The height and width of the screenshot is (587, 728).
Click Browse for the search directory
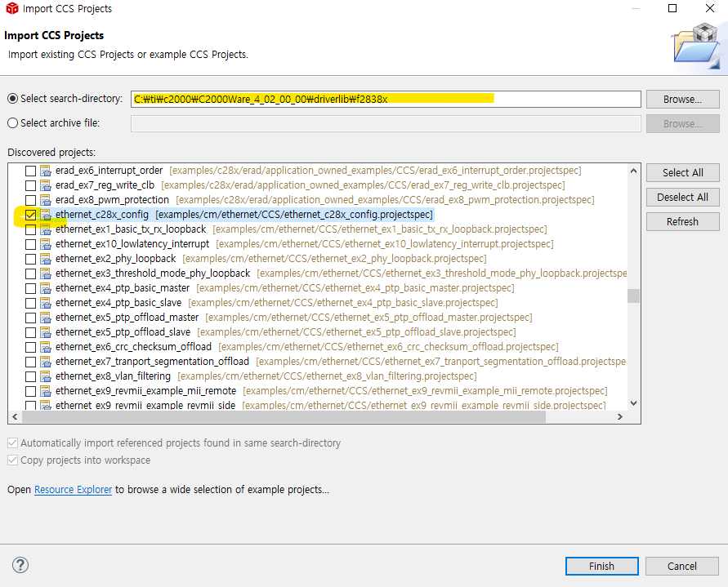point(682,100)
